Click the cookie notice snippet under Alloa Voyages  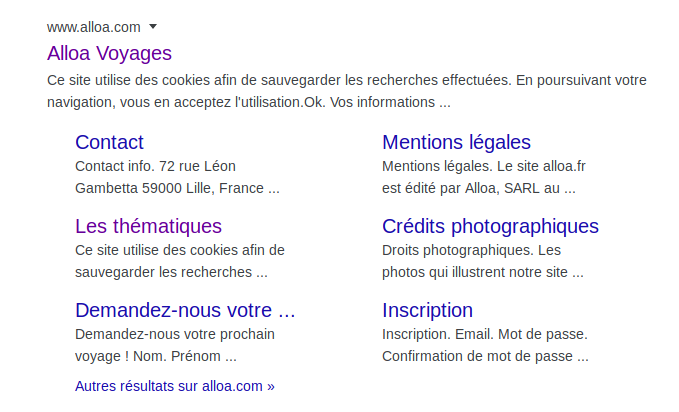pos(346,90)
